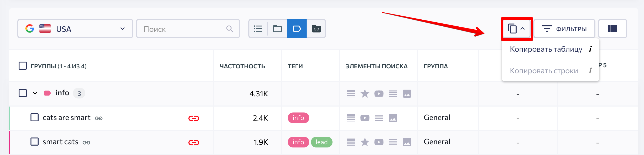
Task: Click the info group count badge 3
Action: (79, 93)
